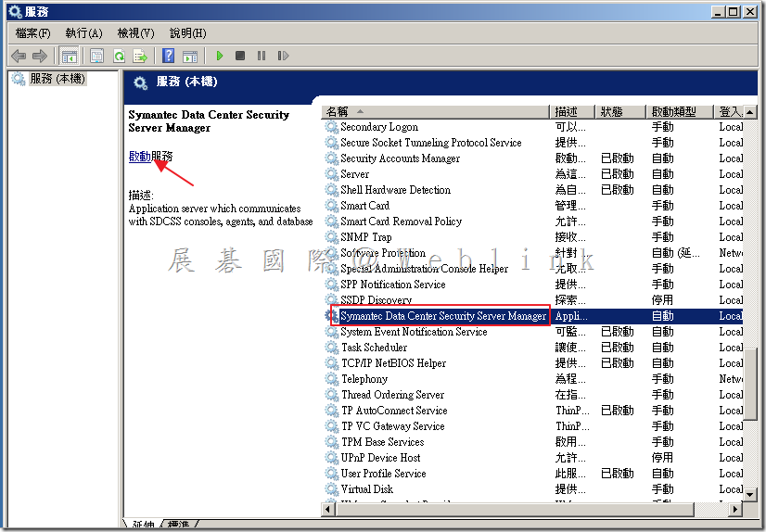766x532 pixels.
Task: Open the 檔案(F) menu
Action: point(32,33)
